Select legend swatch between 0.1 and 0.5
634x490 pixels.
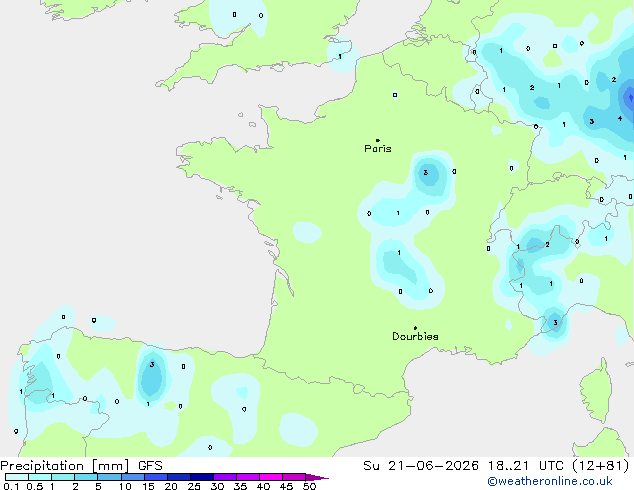pos(17,477)
